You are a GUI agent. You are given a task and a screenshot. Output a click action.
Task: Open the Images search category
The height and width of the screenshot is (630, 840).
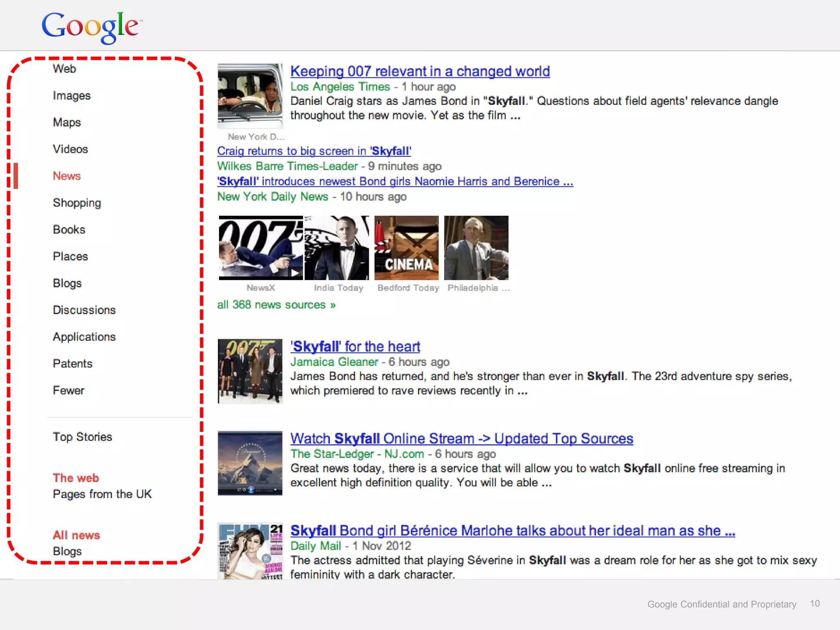(x=72, y=96)
